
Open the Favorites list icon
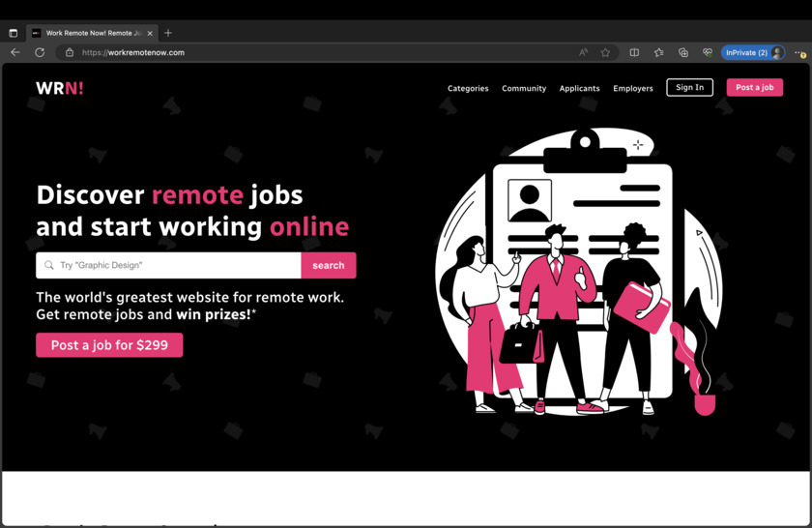click(658, 52)
